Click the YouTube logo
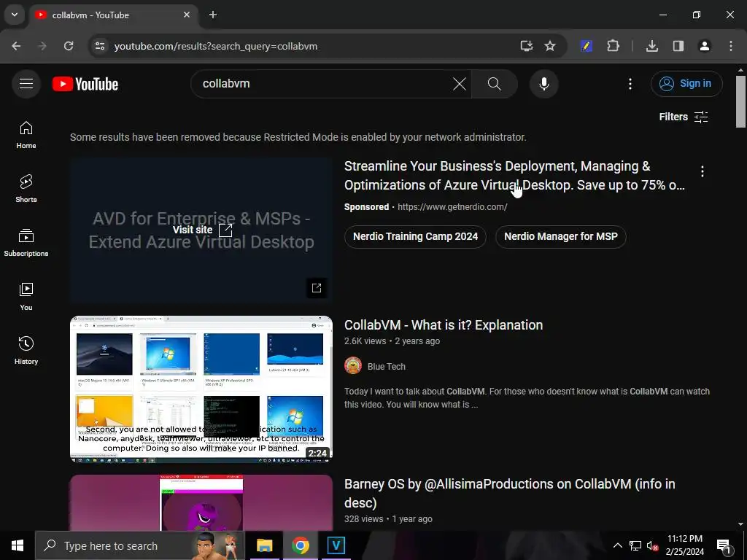The width and height of the screenshot is (747, 560). pos(85,84)
